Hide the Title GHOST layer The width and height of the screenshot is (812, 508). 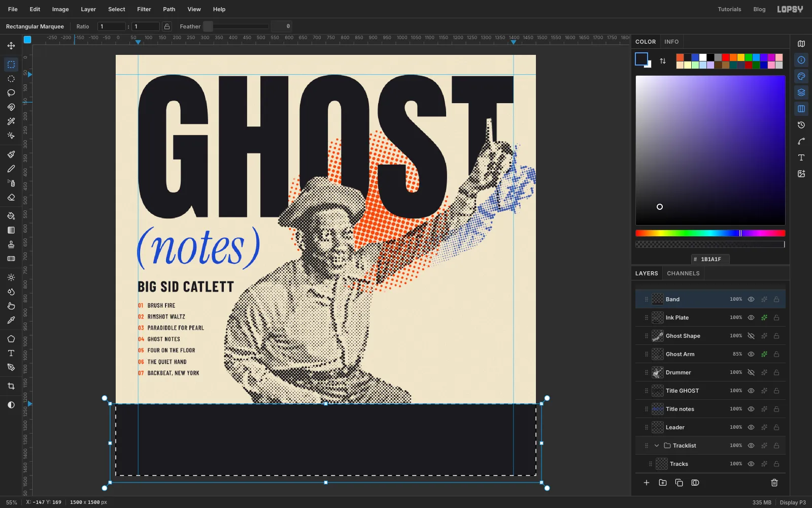point(751,391)
